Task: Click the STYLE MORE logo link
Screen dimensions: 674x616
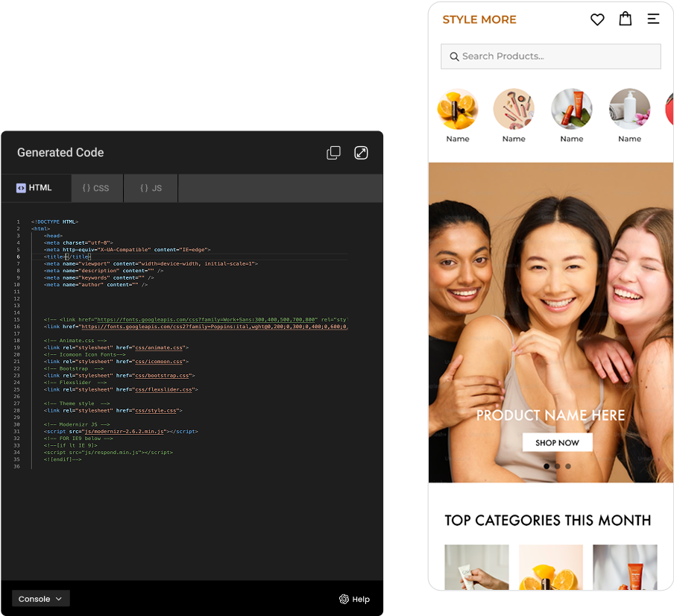Action: click(x=479, y=20)
